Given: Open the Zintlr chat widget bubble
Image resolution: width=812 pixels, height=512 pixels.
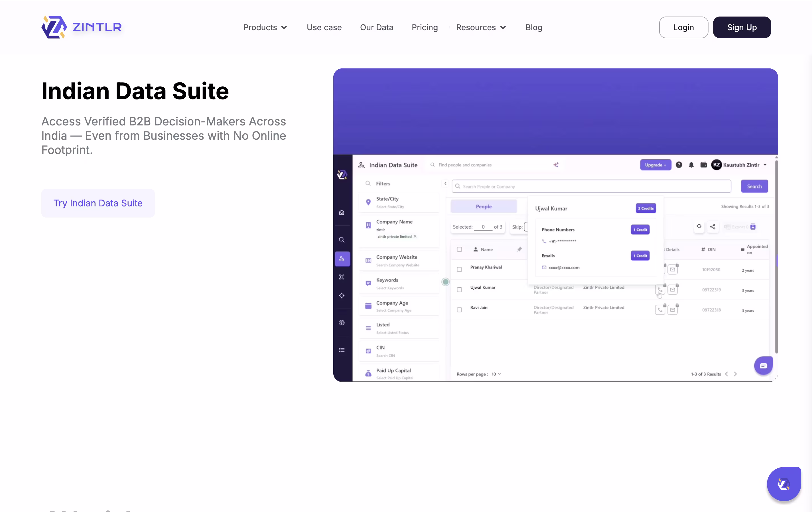Looking at the screenshot, I should coord(784,484).
